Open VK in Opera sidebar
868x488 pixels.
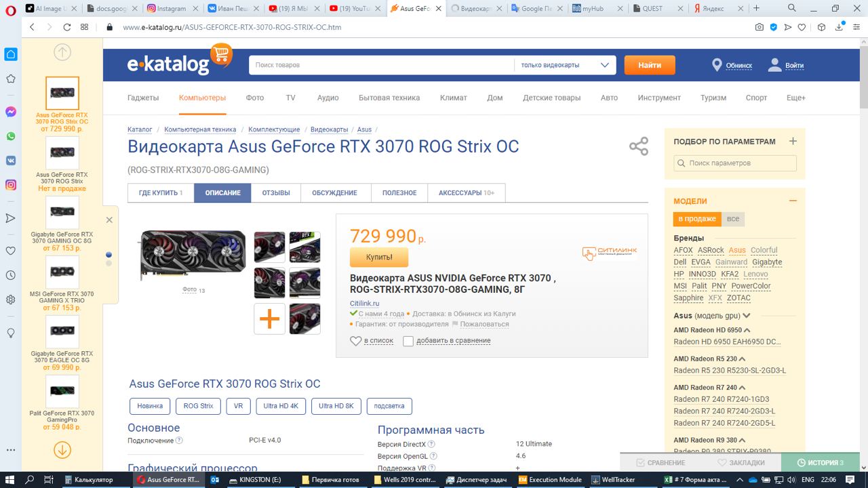coord(11,161)
